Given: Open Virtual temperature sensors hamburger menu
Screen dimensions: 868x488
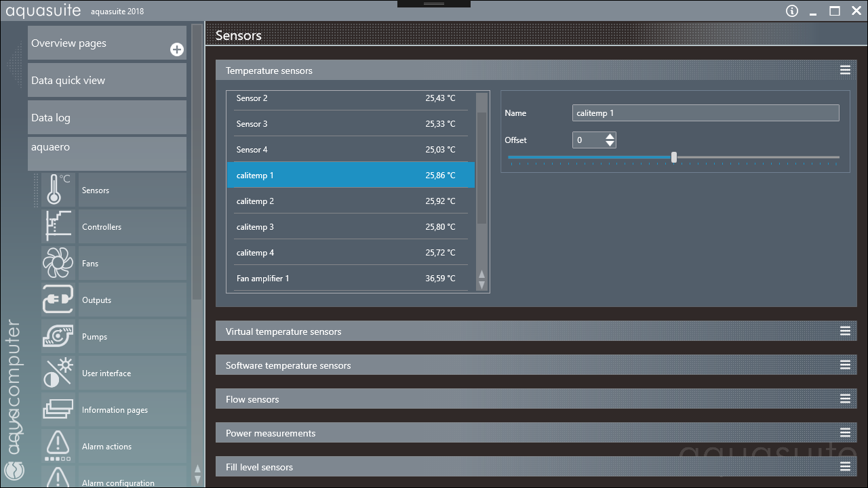Looking at the screenshot, I should [x=845, y=331].
